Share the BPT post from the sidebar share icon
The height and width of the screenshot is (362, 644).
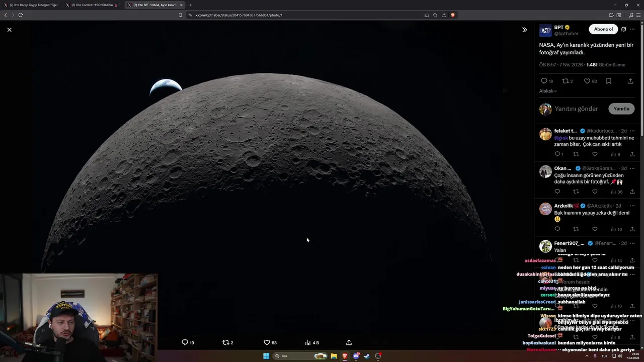[630, 81]
